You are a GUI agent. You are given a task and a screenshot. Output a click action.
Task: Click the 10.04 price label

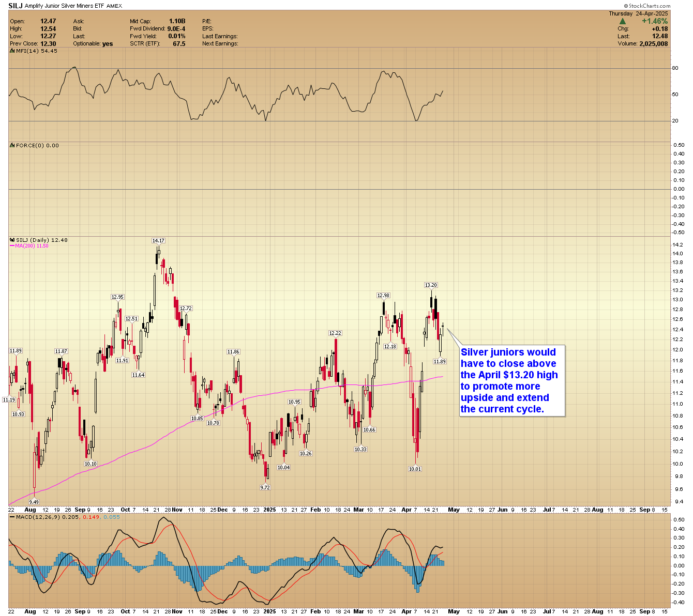[283, 467]
